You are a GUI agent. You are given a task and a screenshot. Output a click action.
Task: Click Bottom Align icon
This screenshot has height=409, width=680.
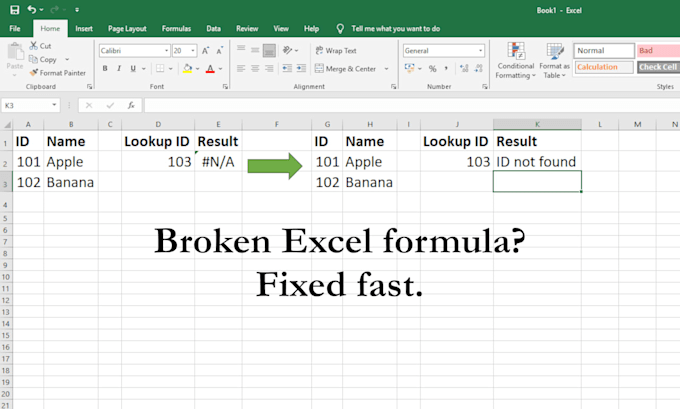coord(269,50)
